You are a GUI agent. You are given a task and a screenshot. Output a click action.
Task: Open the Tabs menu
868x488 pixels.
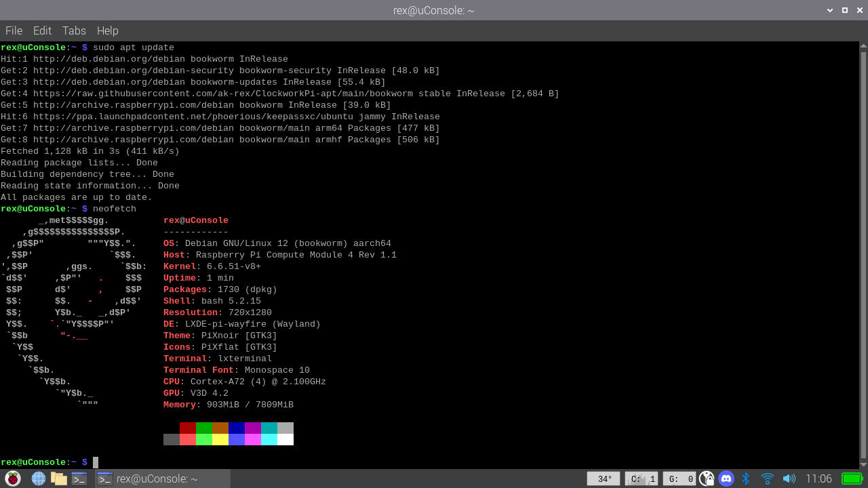click(x=74, y=30)
